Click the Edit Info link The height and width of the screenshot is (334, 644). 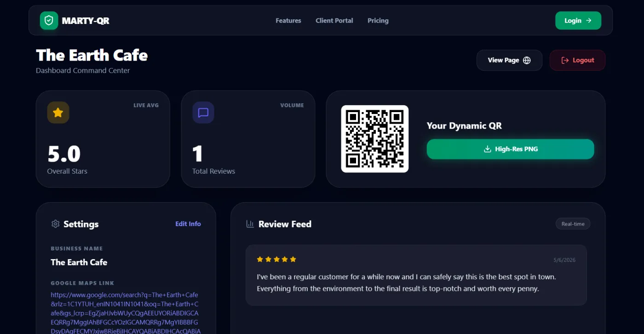(x=188, y=224)
